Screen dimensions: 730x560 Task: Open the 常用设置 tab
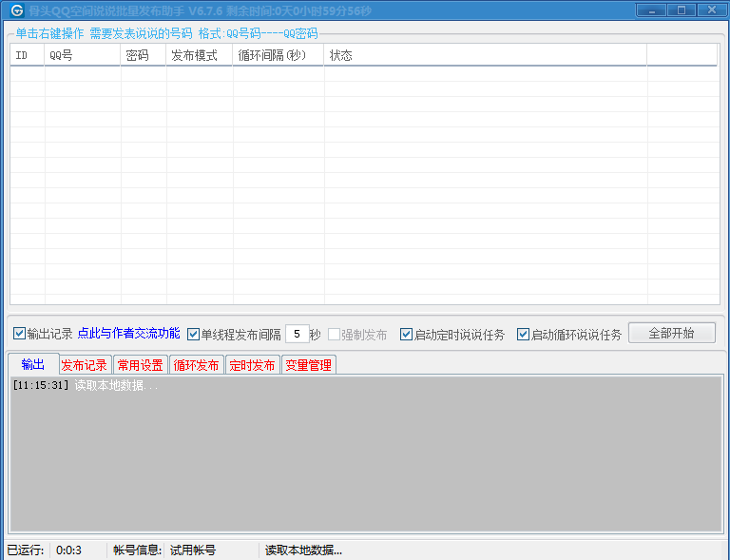coord(140,365)
